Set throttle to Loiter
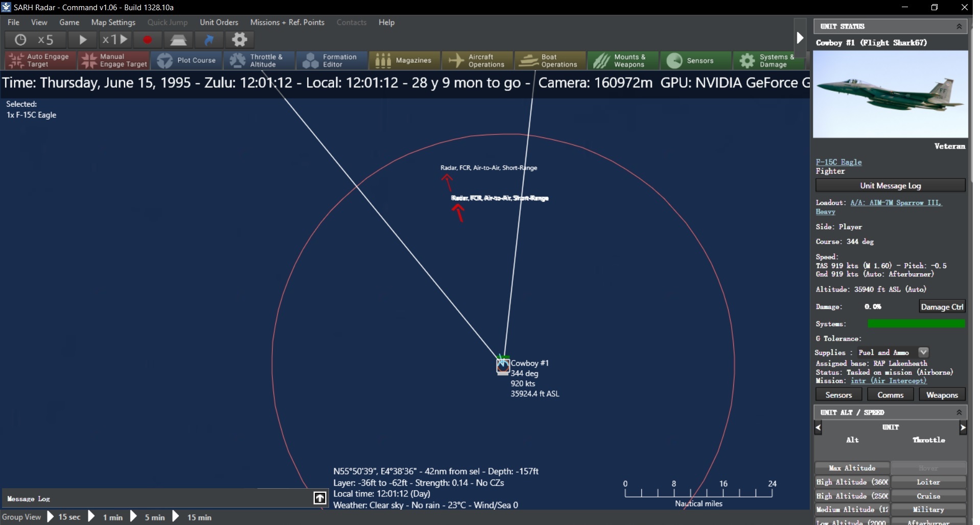Screen dimensions: 980x525 (928, 482)
